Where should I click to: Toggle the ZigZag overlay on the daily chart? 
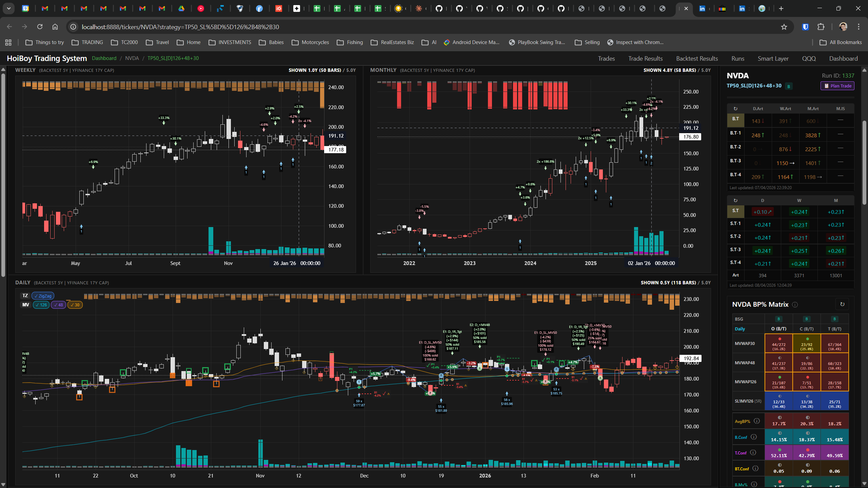coord(43,296)
